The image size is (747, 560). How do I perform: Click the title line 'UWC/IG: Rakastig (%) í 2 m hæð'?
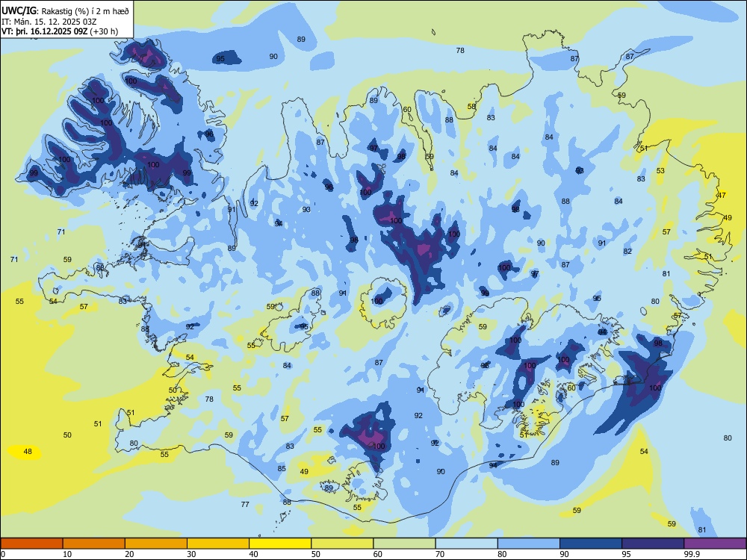(x=65, y=11)
